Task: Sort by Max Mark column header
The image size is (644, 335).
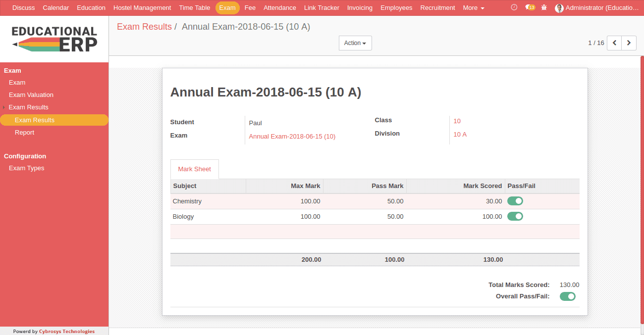Action: pyautogui.click(x=285, y=186)
